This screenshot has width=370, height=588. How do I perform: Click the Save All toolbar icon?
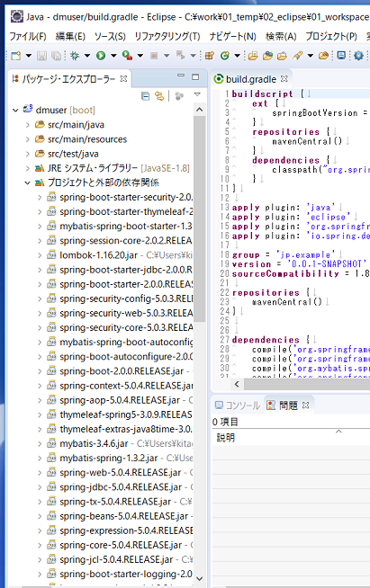point(56,56)
